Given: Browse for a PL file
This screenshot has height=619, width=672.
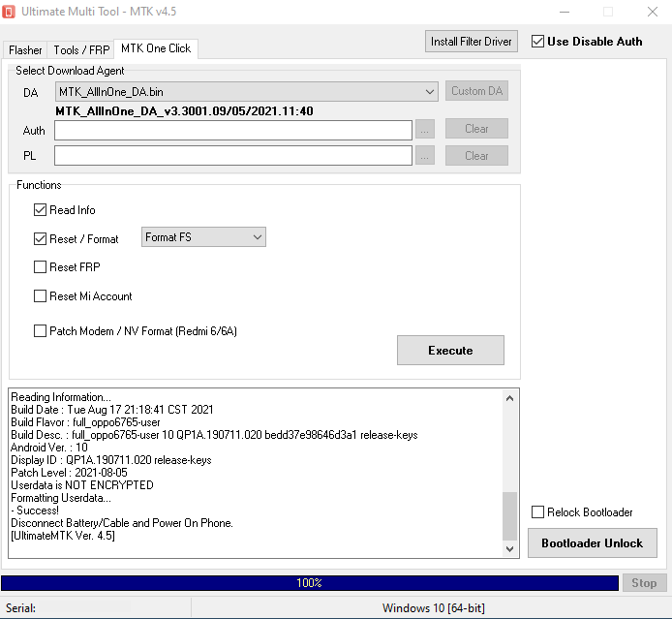Looking at the screenshot, I should 424,156.
